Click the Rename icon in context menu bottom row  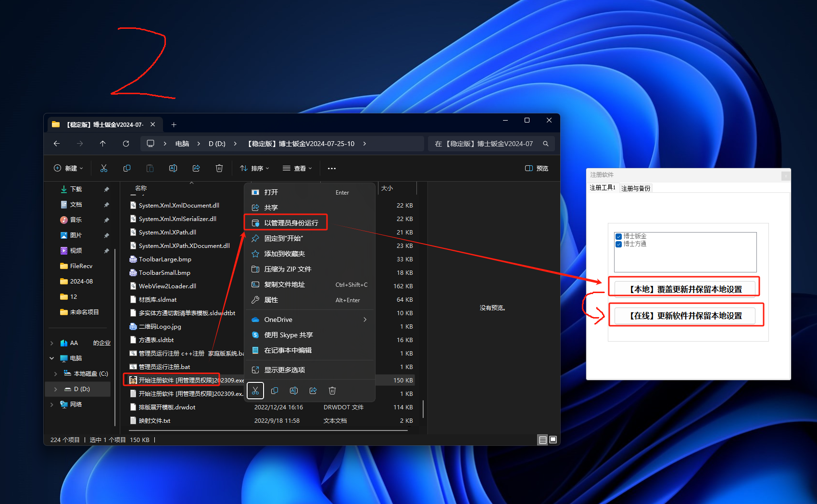click(x=294, y=391)
